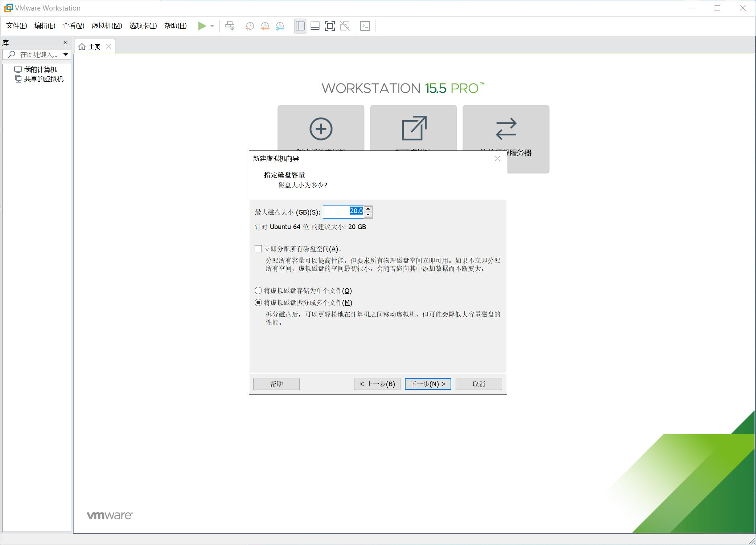This screenshot has width=756, height=545.
Task: Click the maximum disk size input field
Action: tap(343, 212)
